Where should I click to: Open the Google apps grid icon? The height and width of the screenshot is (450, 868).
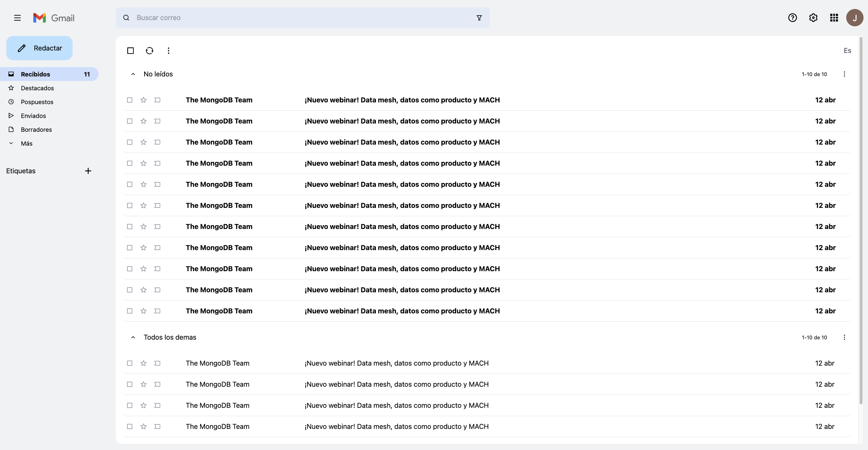834,18
